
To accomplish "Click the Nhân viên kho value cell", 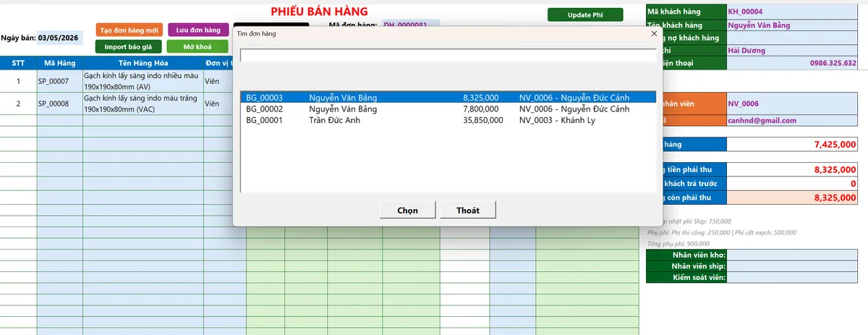I will [x=792, y=255].
